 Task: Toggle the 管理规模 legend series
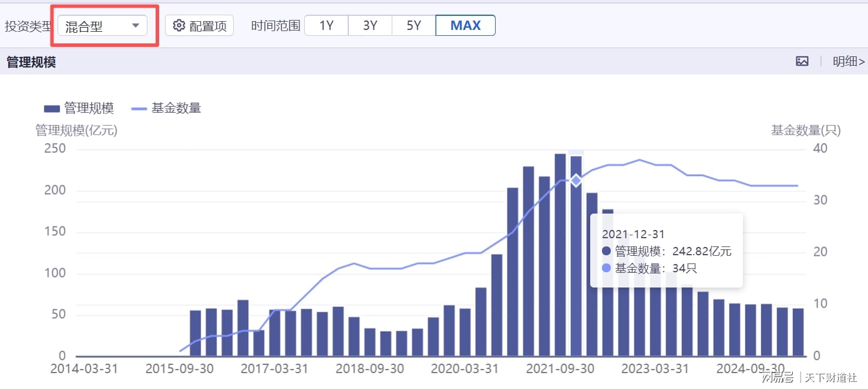(x=79, y=108)
